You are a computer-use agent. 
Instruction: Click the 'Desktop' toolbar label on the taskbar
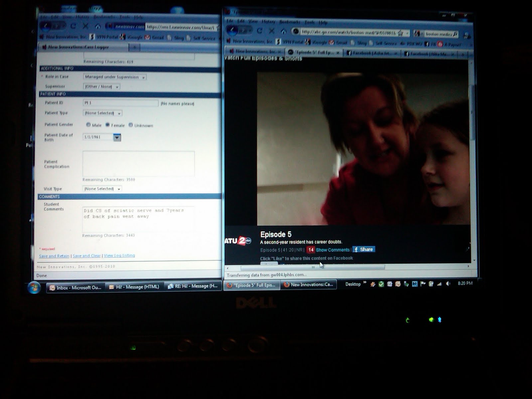click(353, 284)
